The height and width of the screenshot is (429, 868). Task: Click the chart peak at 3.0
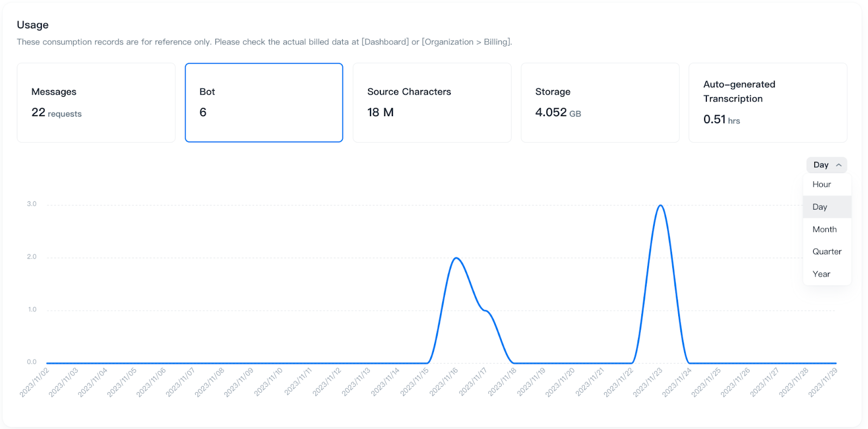point(660,206)
